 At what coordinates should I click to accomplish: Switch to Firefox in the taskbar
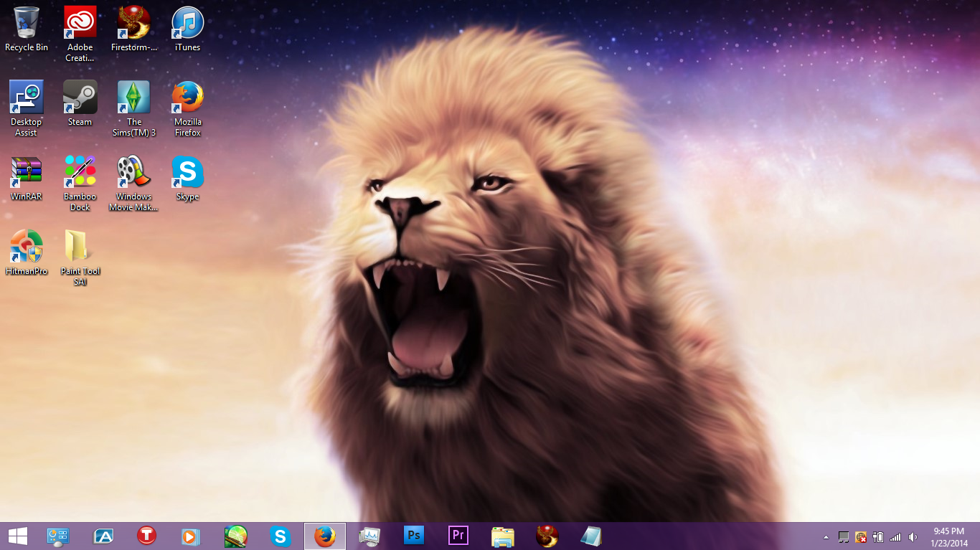click(325, 536)
